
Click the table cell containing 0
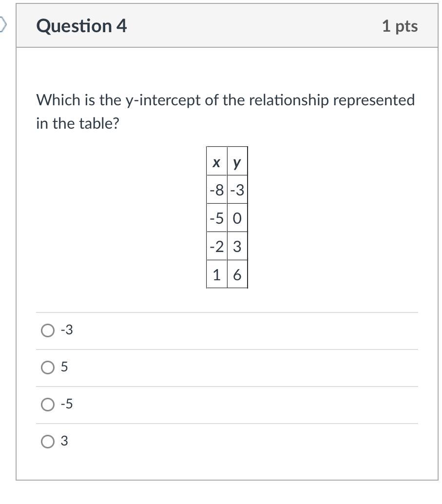coord(237,218)
